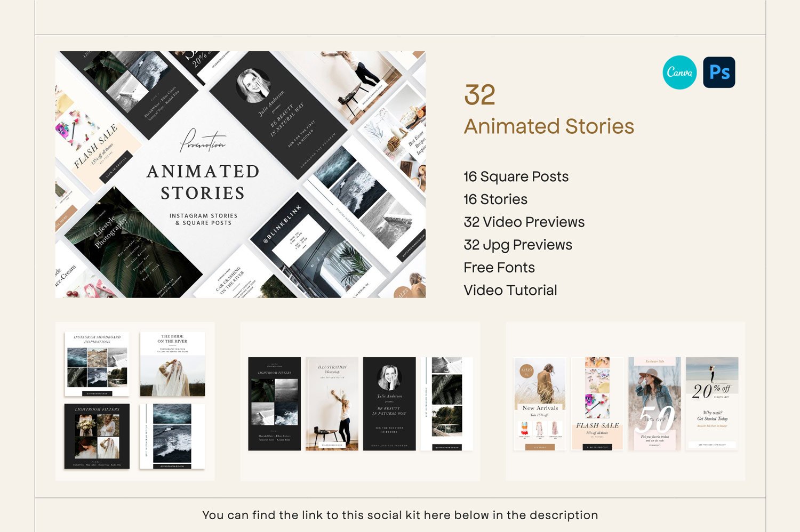800x532 pixels.
Task: Open the large Animated Stories promotional image
Action: (241, 174)
